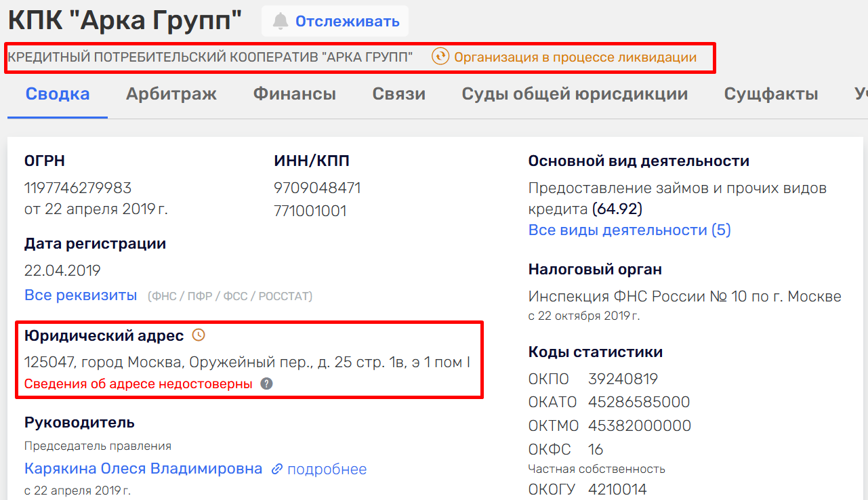Click the OKFS code 16
Image resolution: width=868 pixels, height=500 pixels.
tap(596, 449)
